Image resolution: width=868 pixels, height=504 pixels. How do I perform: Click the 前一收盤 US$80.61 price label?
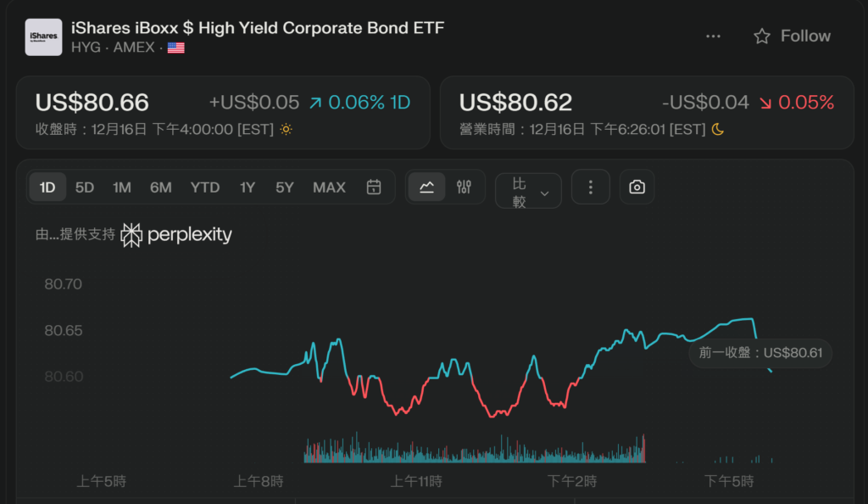click(760, 353)
